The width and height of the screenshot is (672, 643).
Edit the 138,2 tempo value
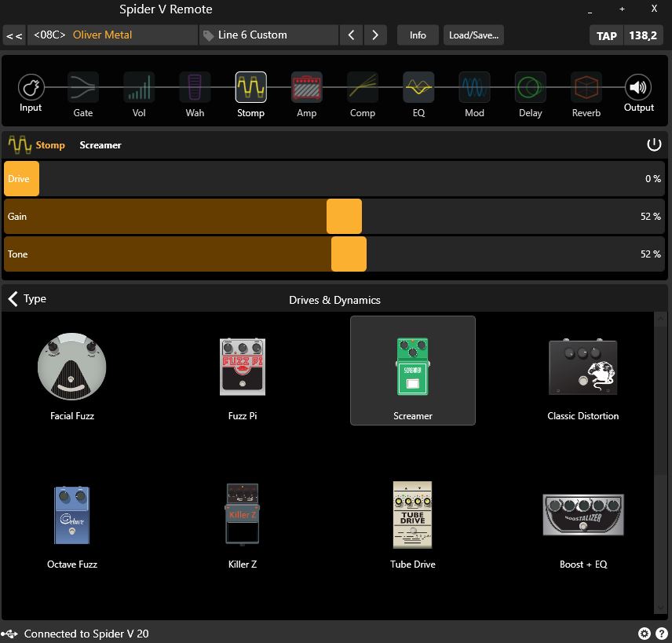(x=643, y=35)
